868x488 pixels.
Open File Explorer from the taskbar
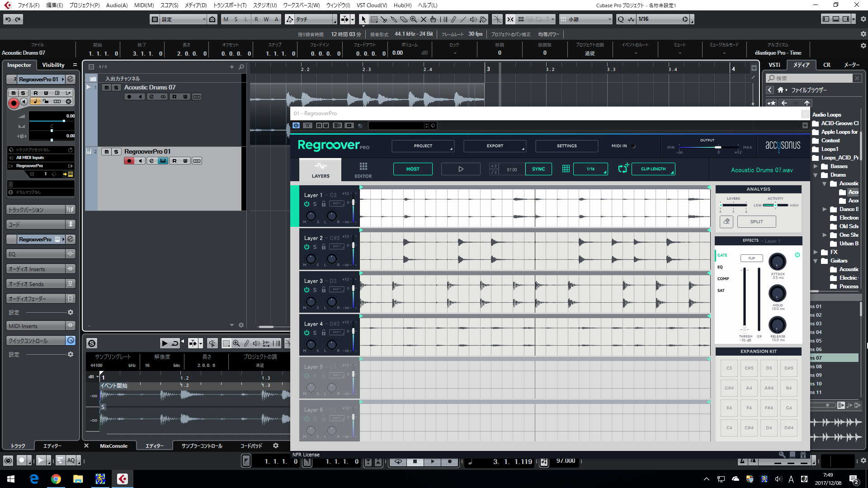click(78, 479)
